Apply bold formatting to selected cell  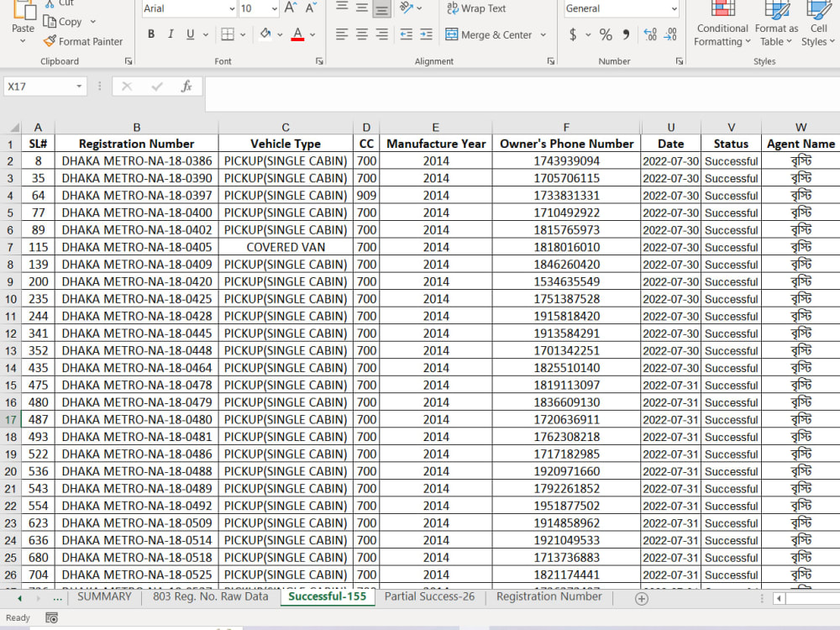(151, 34)
